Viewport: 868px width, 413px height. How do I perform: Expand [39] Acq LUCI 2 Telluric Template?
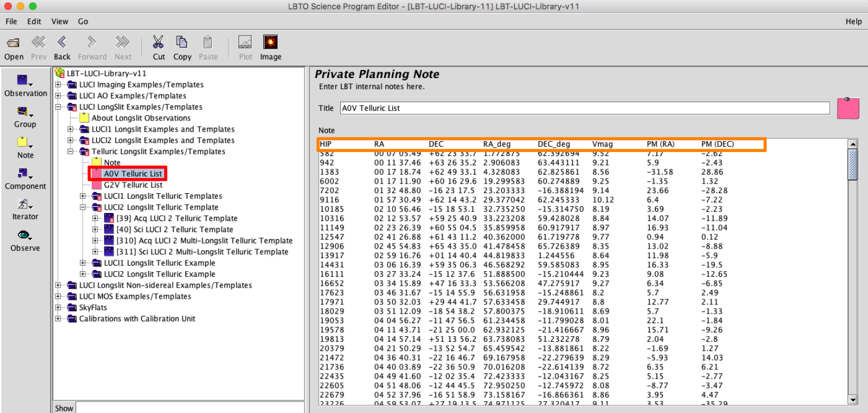point(96,219)
